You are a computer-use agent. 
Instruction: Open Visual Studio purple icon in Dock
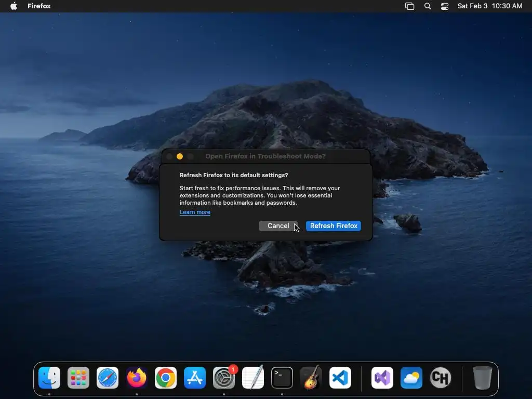point(382,378)
